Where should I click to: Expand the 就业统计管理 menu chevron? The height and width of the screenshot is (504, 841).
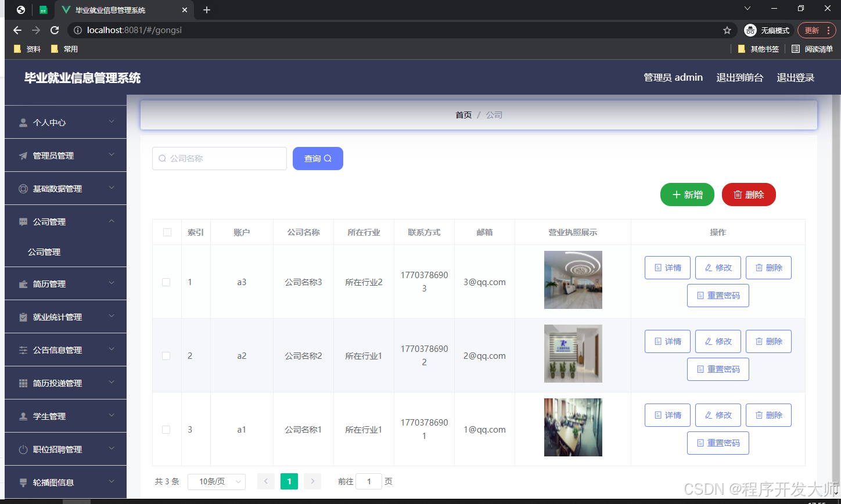(x=112, y=316)
